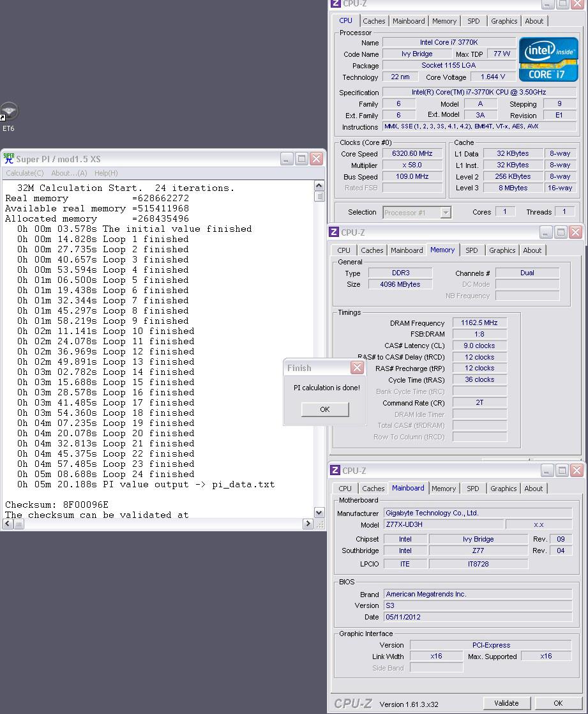The image size is (588, 714).
Task: Select About tab in CPU-Z Mainboard window
Action: pos(533,489)
